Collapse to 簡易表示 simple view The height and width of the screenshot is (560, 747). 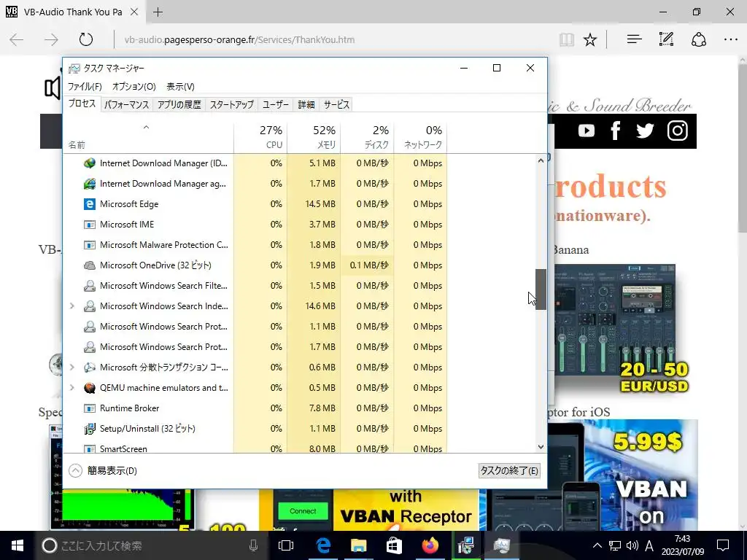tap(103, 471)
